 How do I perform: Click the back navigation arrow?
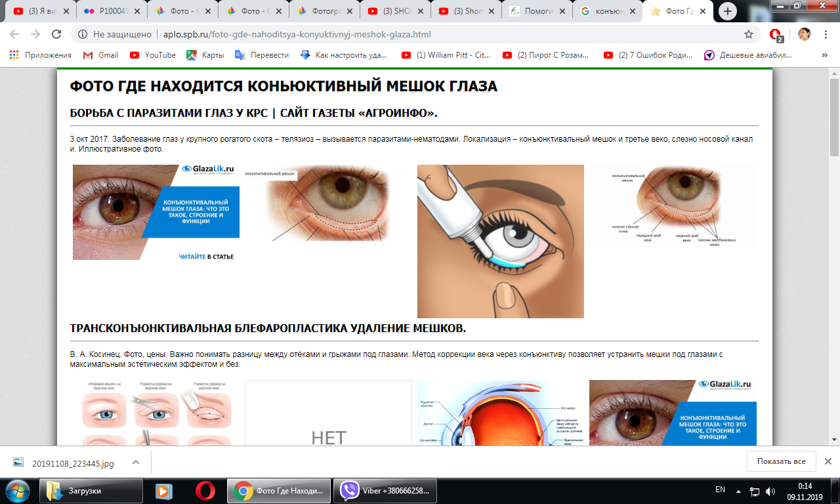[14, 35]
